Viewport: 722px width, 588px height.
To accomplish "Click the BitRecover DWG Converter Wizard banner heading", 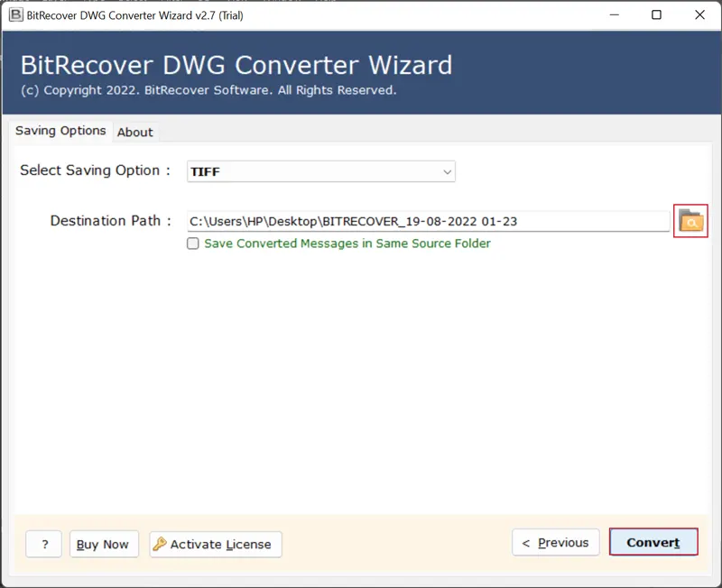I will tap(236, 65).
